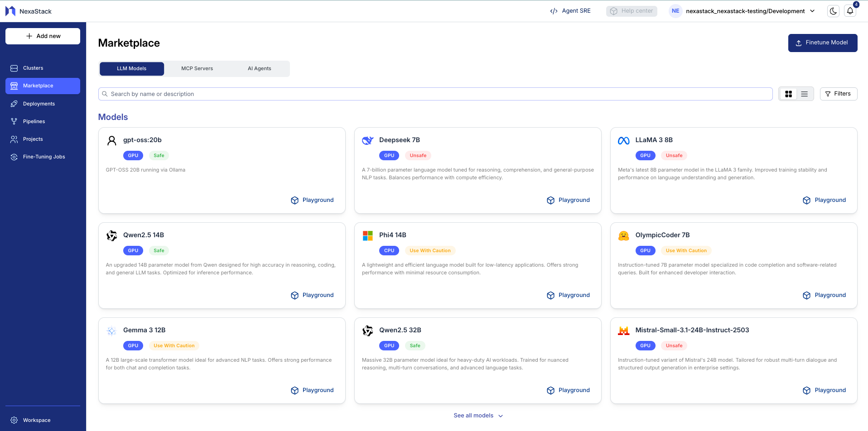Expand See all models

click(x=478, y=416)
